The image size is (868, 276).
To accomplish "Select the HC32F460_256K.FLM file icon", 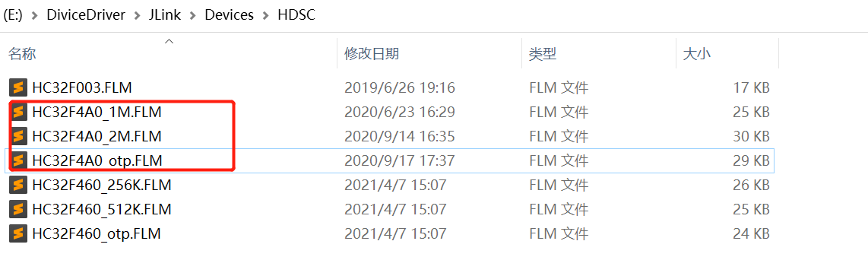I will [x=19, y=185].
